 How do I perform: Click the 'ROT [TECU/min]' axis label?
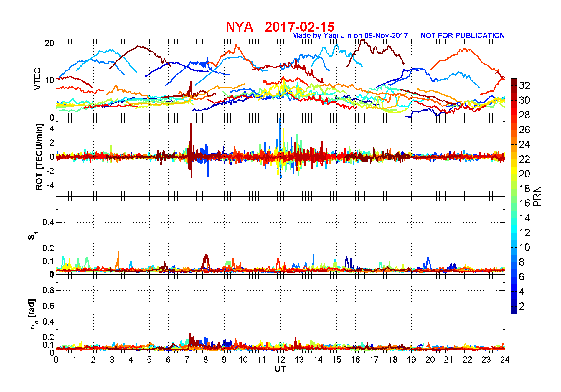tap(39, 157)
